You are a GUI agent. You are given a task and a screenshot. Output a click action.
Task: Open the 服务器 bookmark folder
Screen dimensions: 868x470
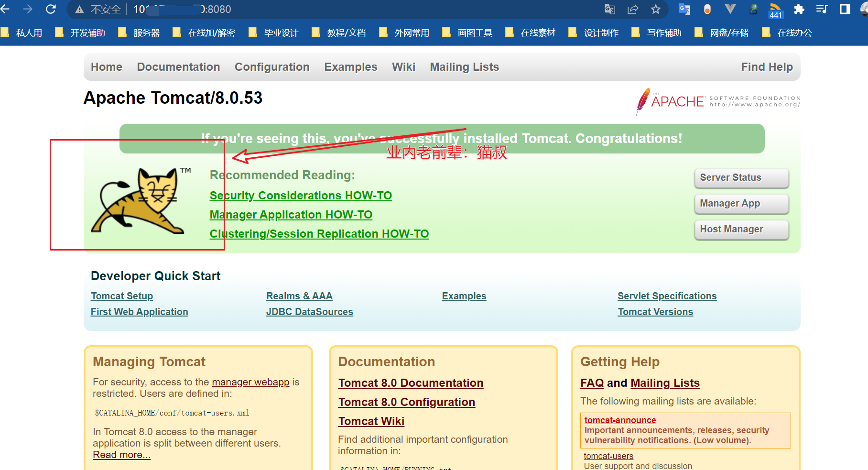point(139,33)
